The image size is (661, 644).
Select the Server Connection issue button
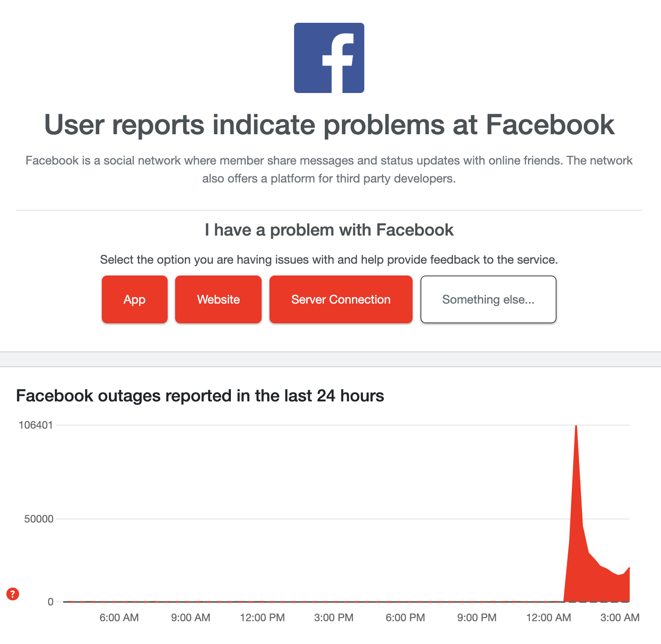(x=341, y=299)
